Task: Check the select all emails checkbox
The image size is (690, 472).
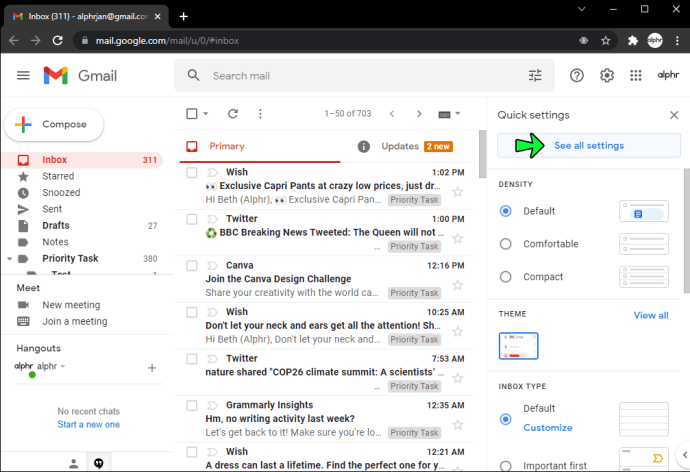Action: pos(192,114)
